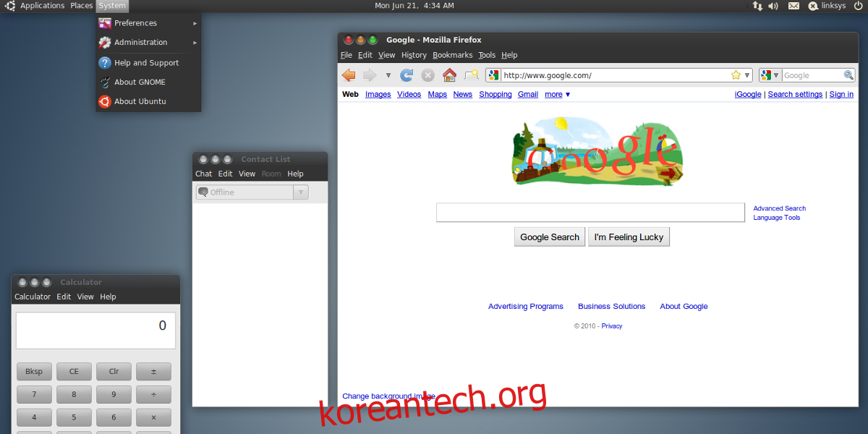Open recent pages history dropdown arrow

pyautogui.click(x=388, y=75)
